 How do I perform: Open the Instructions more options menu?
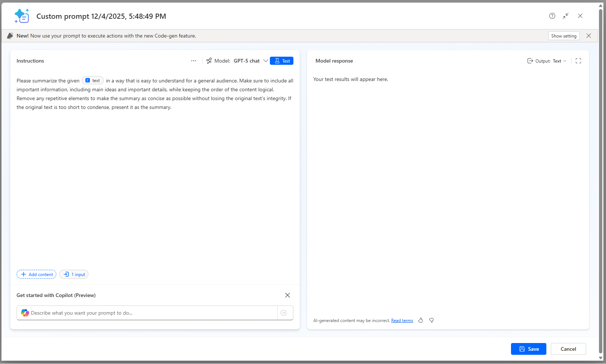(x=194, y=61)
